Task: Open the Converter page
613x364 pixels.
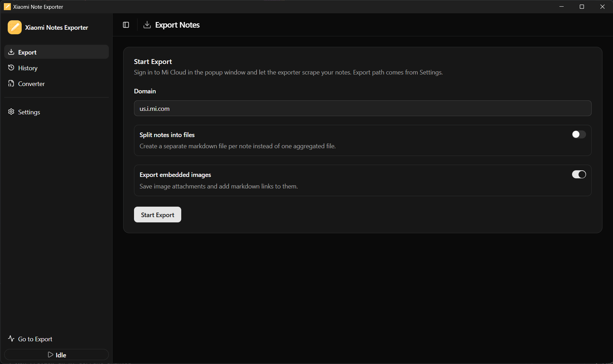Action: click(56, 84)
